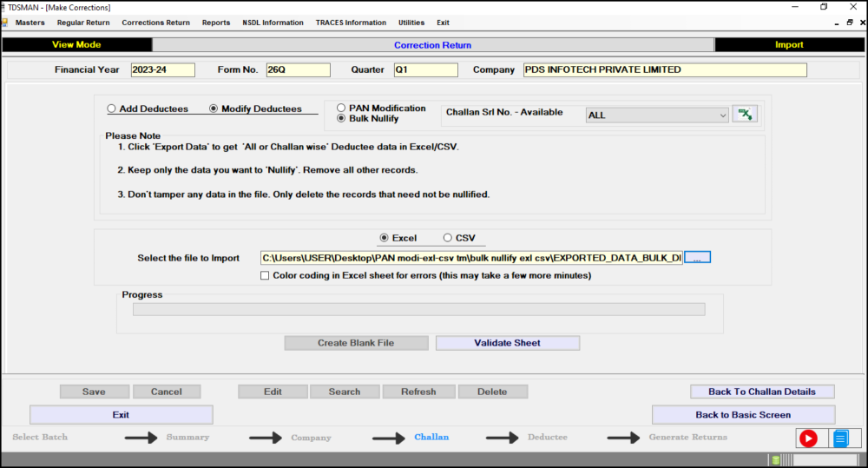Image resolution: width=868 pixels, height=468 pixels.
Task: Click the Edit button
Action: tap(273, 392)
